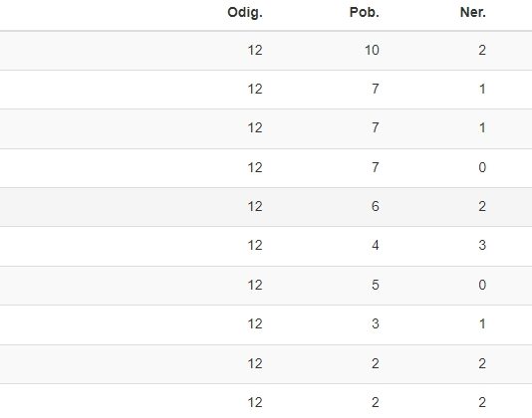The width and height of the screenshot is (532, 418).
Task: Click Ner. 0 in the row with Pob. 7
Action: tap(482, 167)
